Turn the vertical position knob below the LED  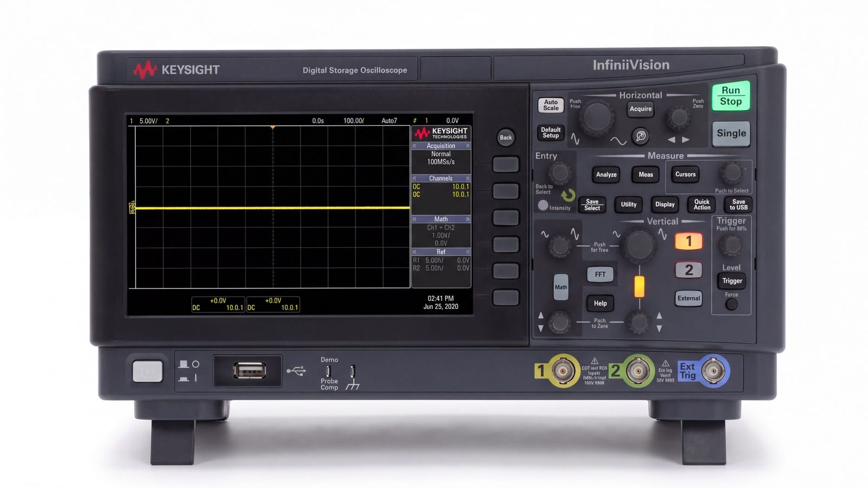pos(639,322)
